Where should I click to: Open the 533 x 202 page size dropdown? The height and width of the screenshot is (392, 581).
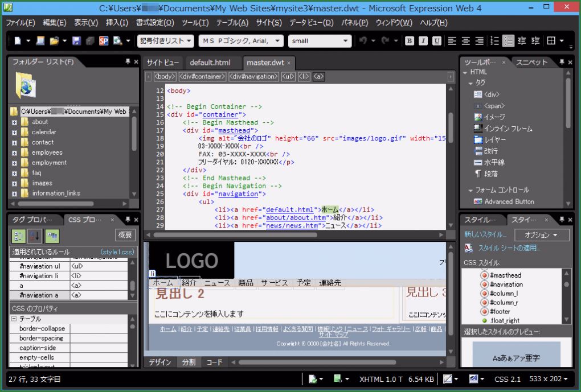pos(546,379)
